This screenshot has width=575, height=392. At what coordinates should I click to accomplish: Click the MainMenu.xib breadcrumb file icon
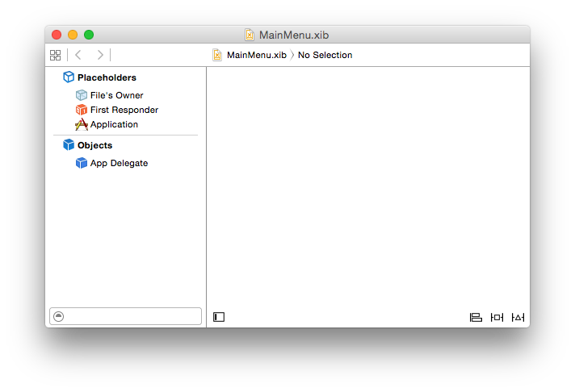click(217, 55)
